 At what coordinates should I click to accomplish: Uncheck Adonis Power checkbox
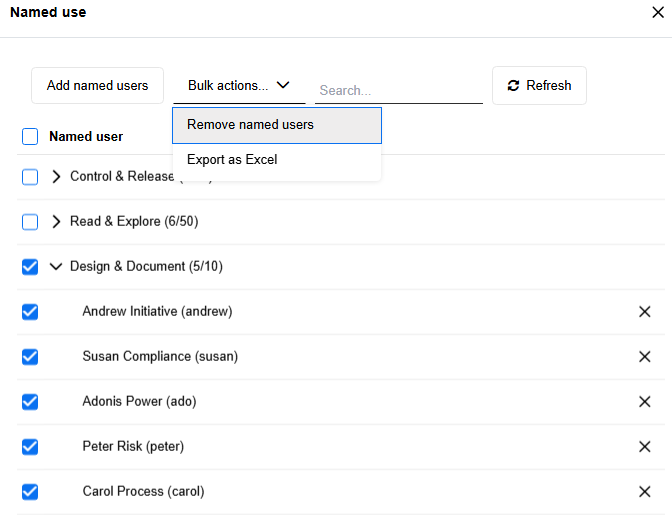tap(30, 401)
